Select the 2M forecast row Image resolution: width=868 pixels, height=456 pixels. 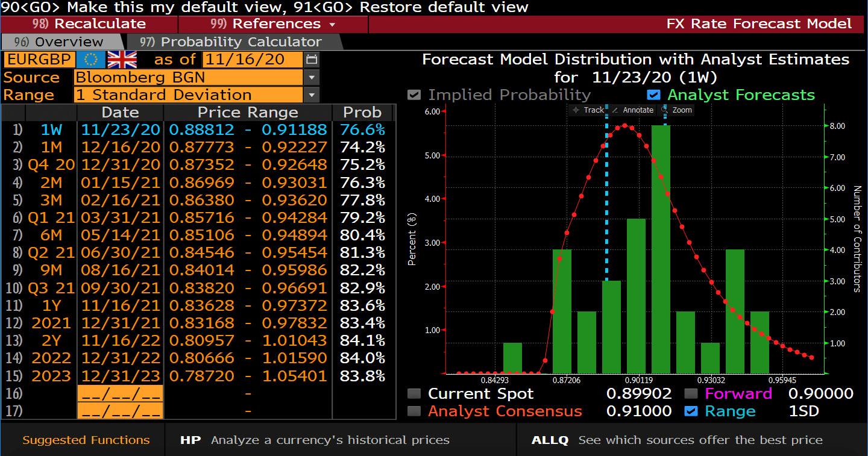(x=198, y=183)
